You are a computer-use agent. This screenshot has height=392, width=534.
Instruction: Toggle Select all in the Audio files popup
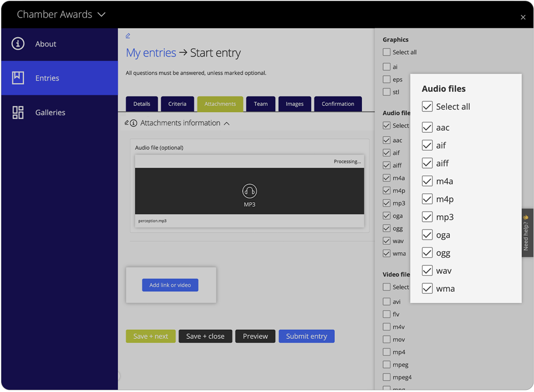427,106
